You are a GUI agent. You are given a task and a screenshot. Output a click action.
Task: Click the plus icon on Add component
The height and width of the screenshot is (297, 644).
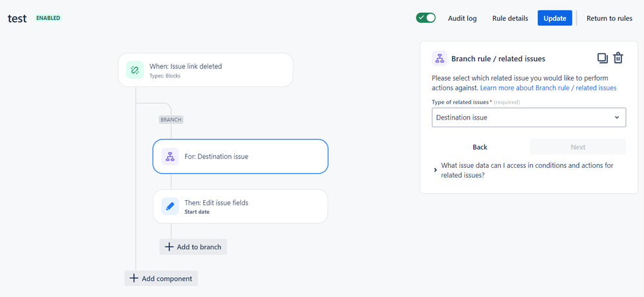(x=134, y=278)
